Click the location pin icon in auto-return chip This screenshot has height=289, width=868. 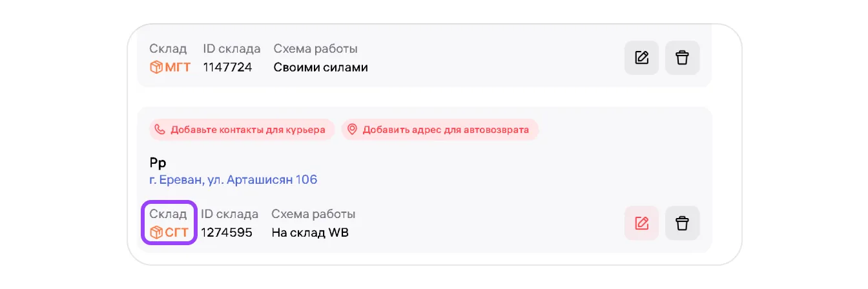coord(352,130)
